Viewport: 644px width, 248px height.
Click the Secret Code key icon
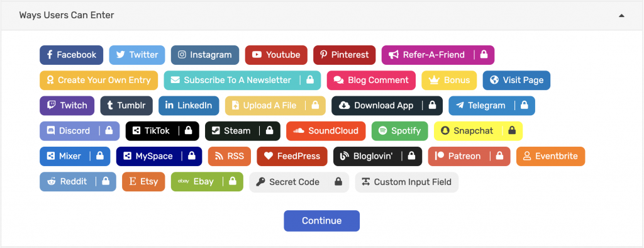(260, 182)
